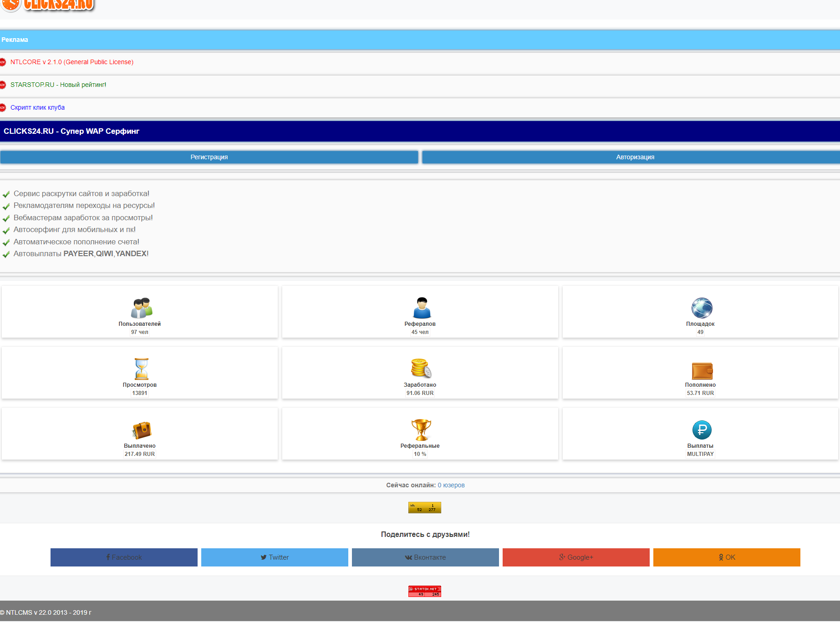The image size is (840, 622).
Task: Click the brown purse icon above Выплачено
Action: pyautogui.click(x=141, y=430)
